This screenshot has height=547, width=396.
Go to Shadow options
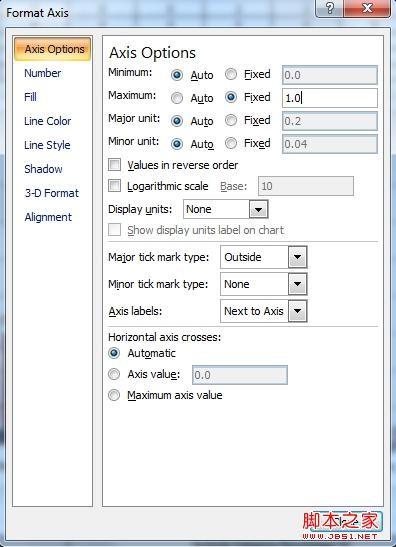tap(43, 169)
